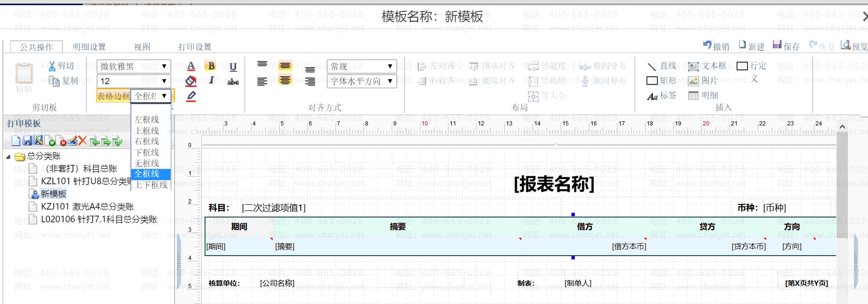Insert a 文本框 text box
868x304 pixels.
click(x=707, y=66)
